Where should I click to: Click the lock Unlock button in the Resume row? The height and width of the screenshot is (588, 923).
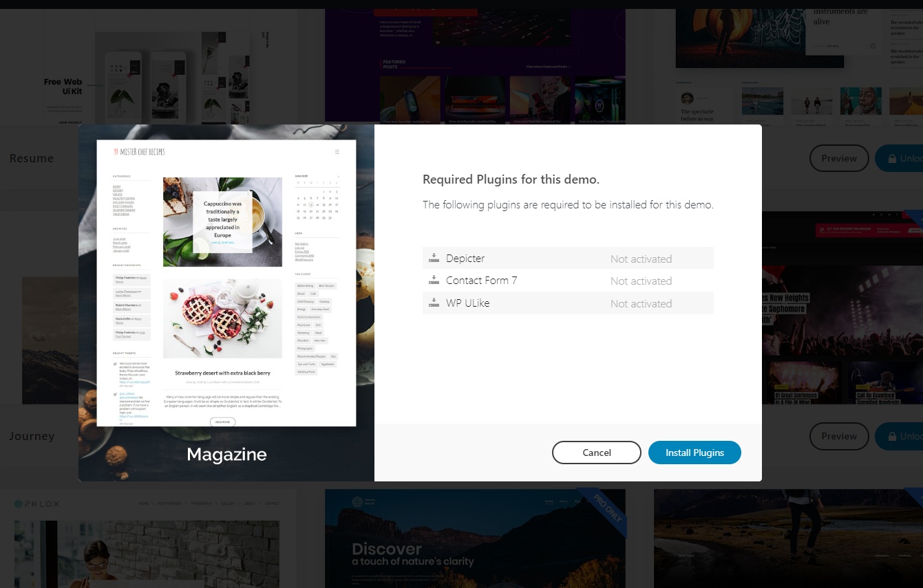899,158
